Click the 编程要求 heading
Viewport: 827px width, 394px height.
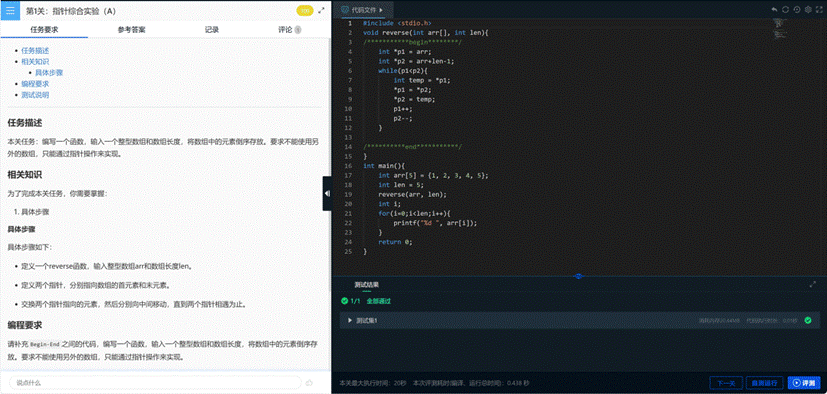(25, 324)
